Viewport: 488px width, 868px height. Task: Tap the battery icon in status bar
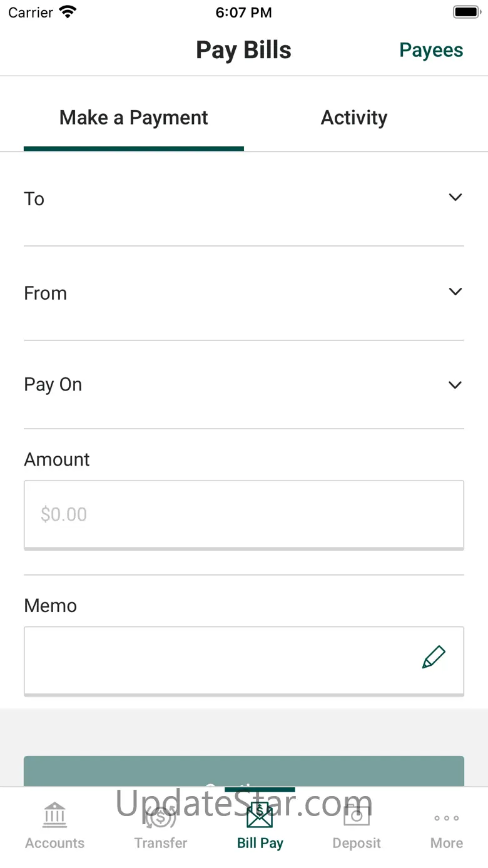(466, 13)
